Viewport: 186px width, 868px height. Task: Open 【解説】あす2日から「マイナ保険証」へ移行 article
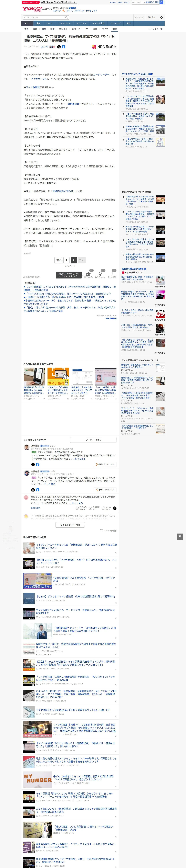pyautogui.click(x=77, y=561)
